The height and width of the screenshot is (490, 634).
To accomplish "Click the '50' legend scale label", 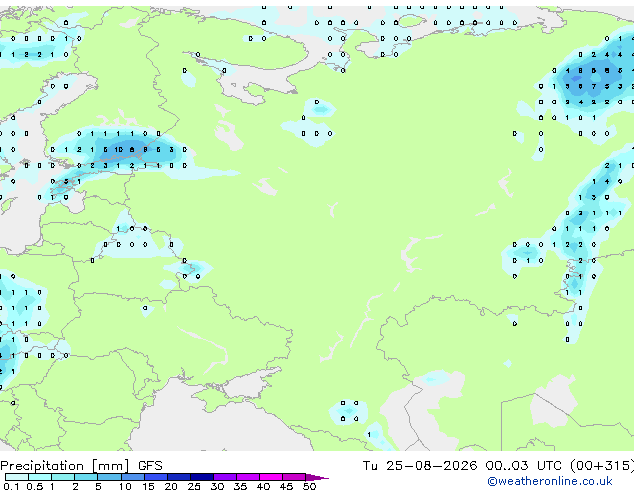I will pyautogui.click(x=309, y=486).
